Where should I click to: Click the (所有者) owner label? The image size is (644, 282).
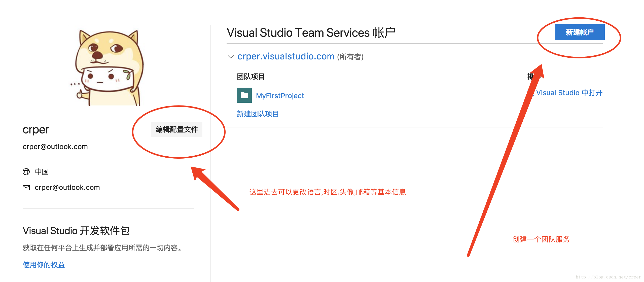point(350,57)
